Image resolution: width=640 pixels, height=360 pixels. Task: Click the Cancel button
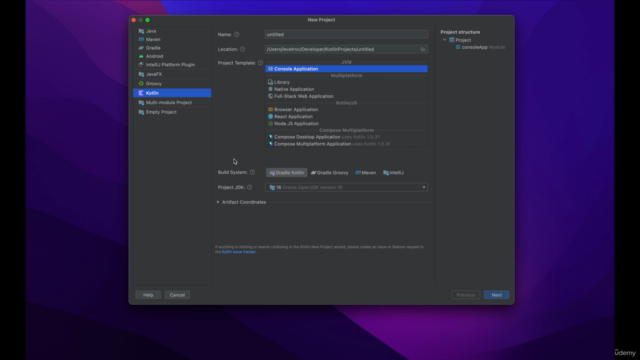pyautogui.click(x=177, y=295)
